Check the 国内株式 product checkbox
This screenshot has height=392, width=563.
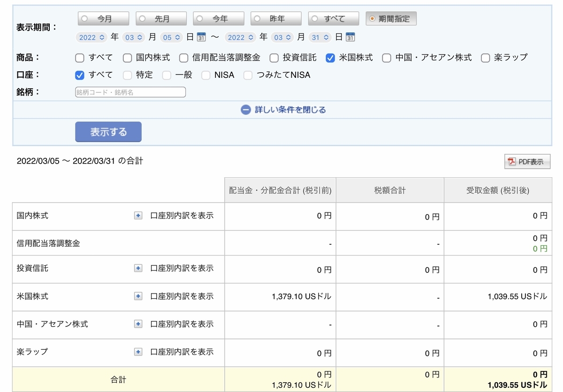pos(127,58)
